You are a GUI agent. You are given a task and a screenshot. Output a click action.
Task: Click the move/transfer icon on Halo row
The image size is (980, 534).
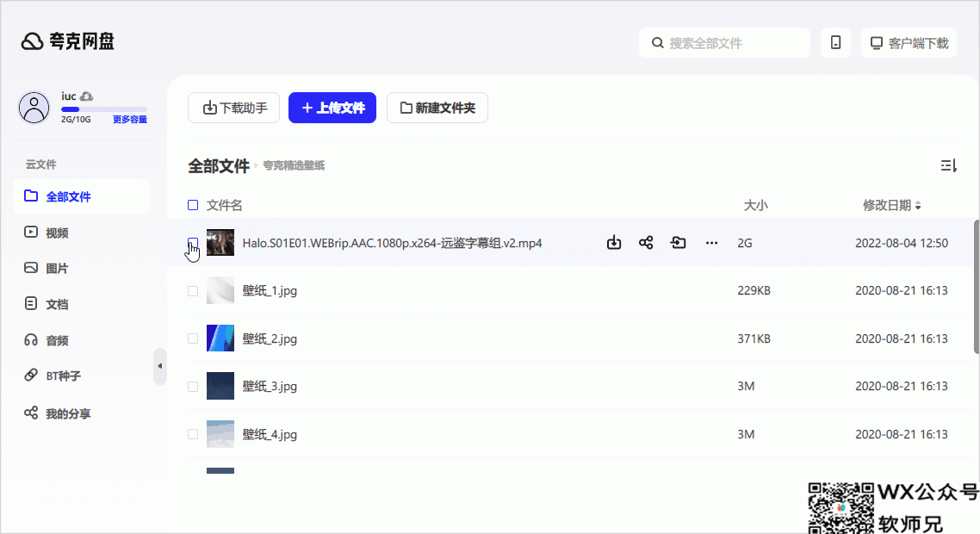(678, 243)
